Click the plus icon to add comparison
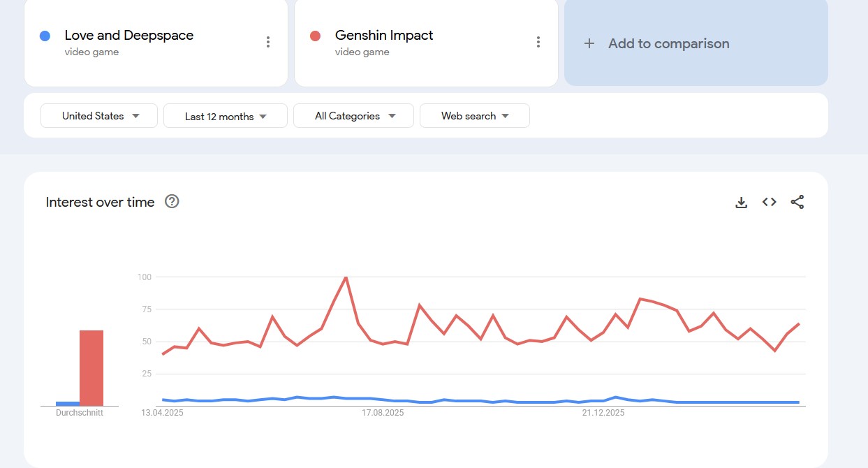The width and height of the screenshot is (868, 468). 589,43
